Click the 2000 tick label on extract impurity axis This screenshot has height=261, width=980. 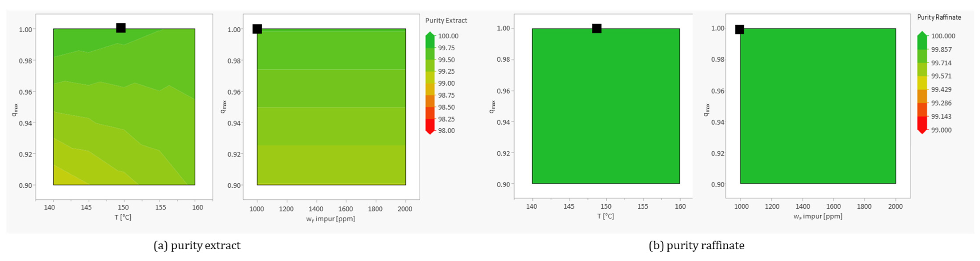point(405,209)
